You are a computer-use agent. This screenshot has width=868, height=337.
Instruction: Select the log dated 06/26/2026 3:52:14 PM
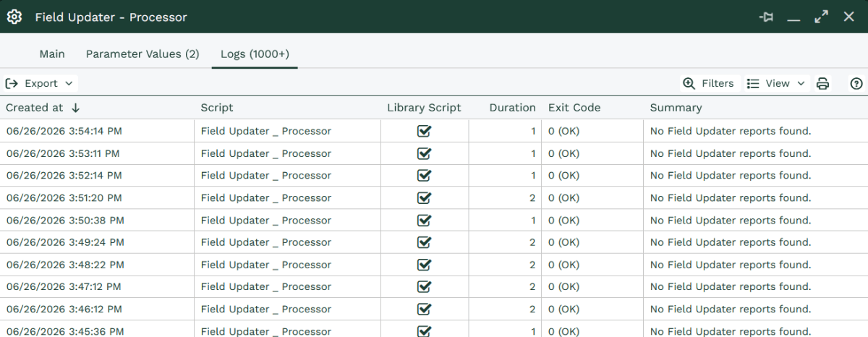(64, 176)
